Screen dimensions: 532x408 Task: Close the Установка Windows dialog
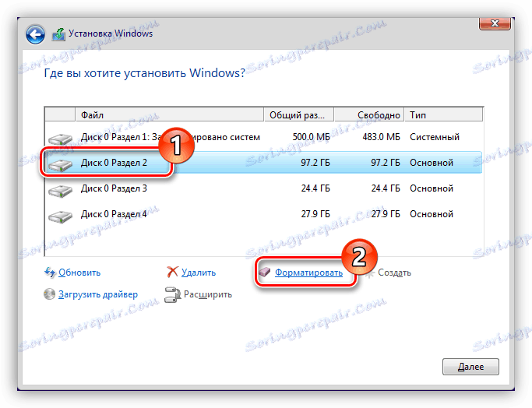[x=495, y=23]
